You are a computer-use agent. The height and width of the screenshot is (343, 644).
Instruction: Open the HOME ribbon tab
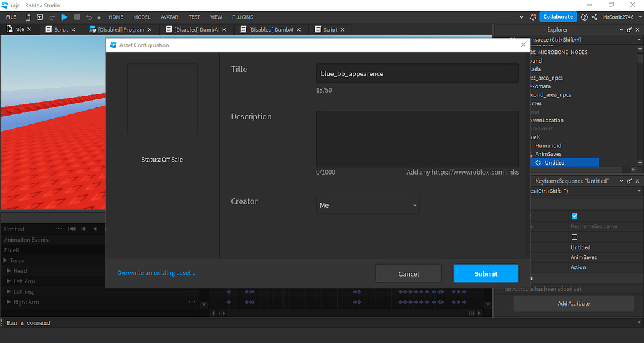pos(116,17)
